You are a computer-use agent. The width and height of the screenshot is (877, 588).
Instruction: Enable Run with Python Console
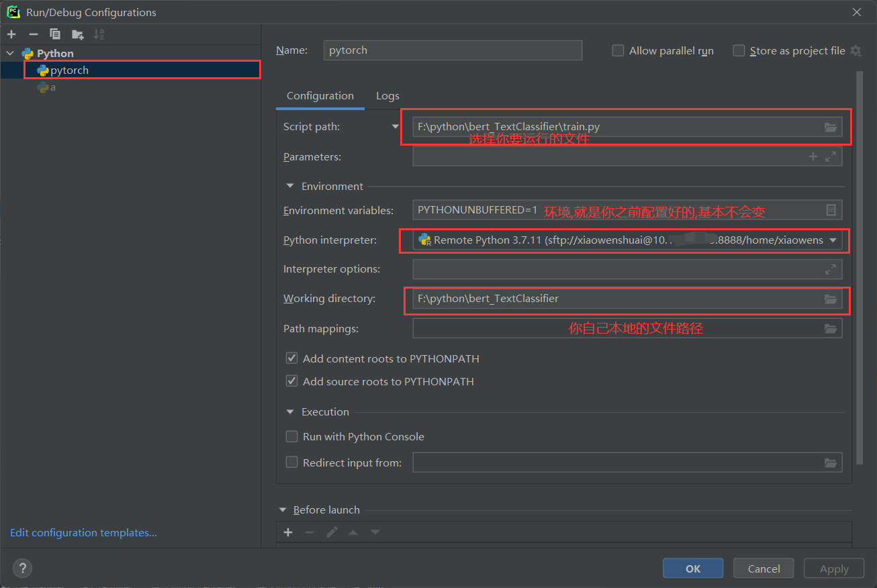(x=291, y=436)
